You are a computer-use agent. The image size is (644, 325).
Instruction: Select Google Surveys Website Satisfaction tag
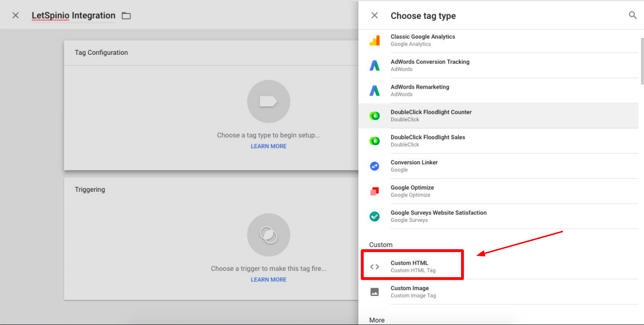click(498, 216)
